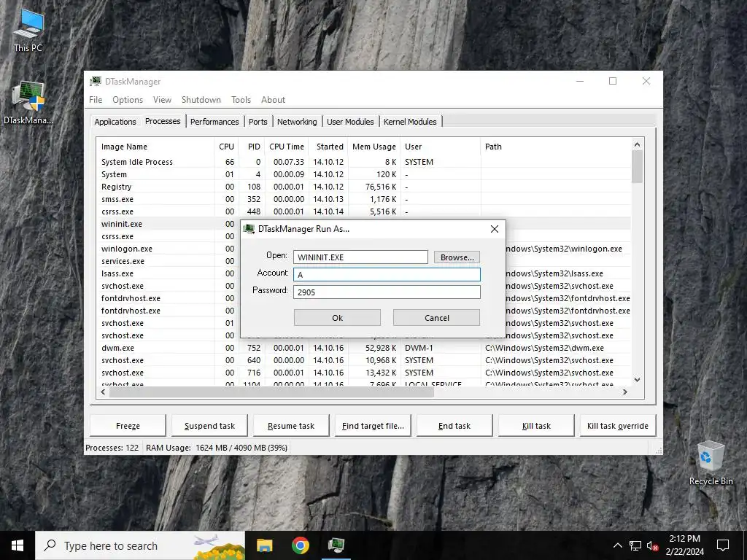Click horizontal scroll right arrow

click(625, 392)
